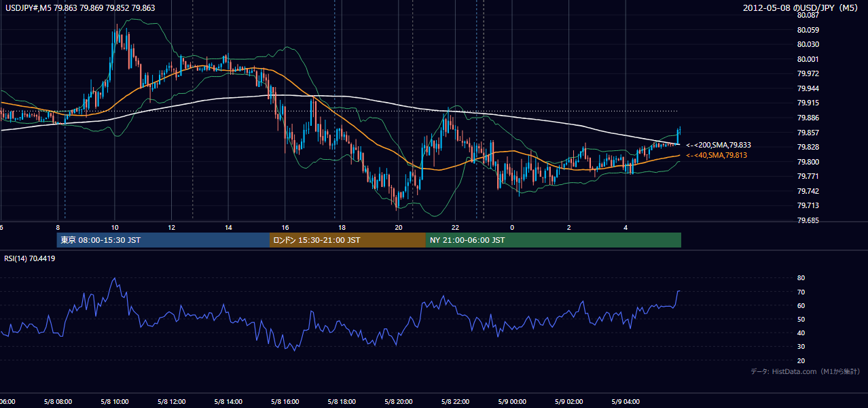This screenshot has width=868, height=408.
Task: Click RSI scale level 50
Action: pyautogui.click(x=801, y=319)
